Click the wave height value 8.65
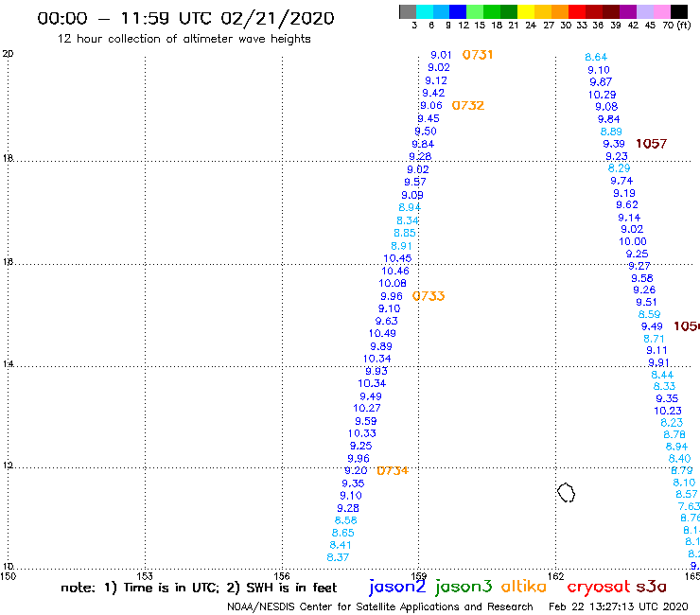 (x=342, y=533)
